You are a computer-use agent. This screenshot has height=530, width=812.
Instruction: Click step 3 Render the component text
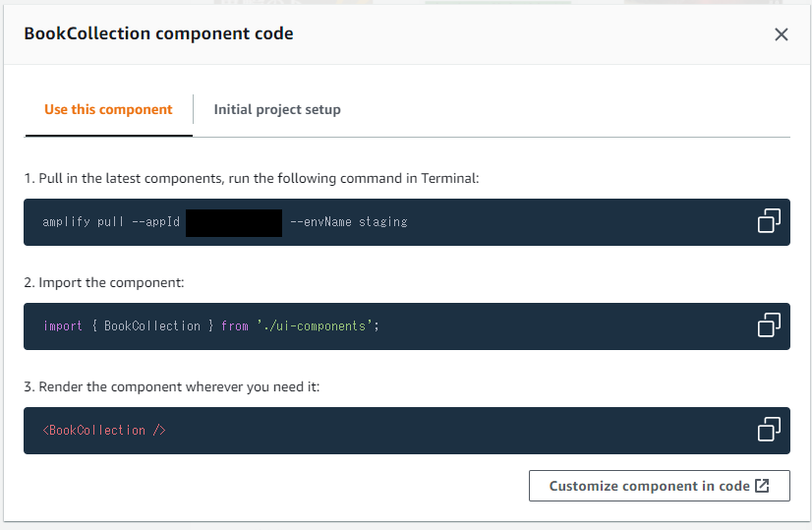(172, 386)
